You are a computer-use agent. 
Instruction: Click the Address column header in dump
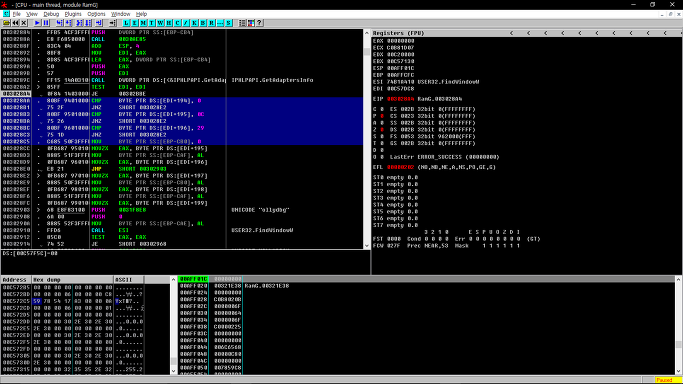(x=16, y=280)
